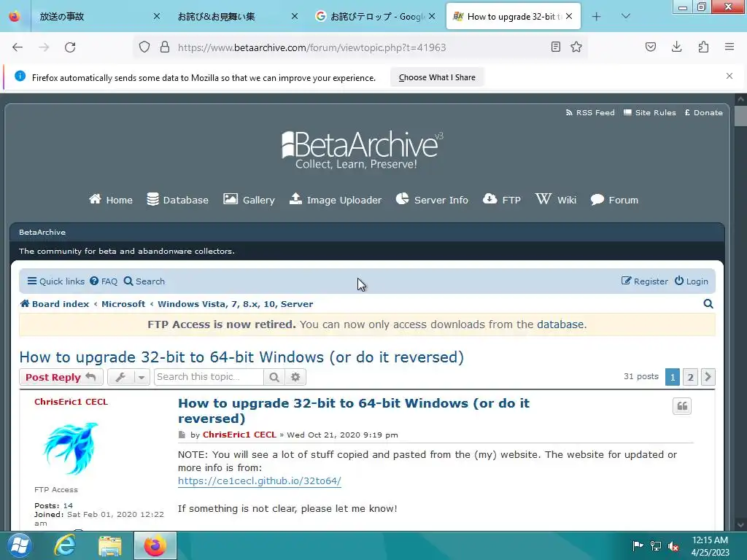
Task: Open the Donate link
Action: (x=704, y=113)
